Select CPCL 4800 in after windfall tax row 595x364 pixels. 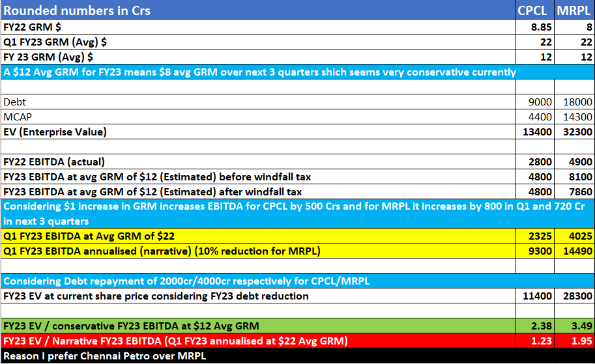tap(534, 191)
